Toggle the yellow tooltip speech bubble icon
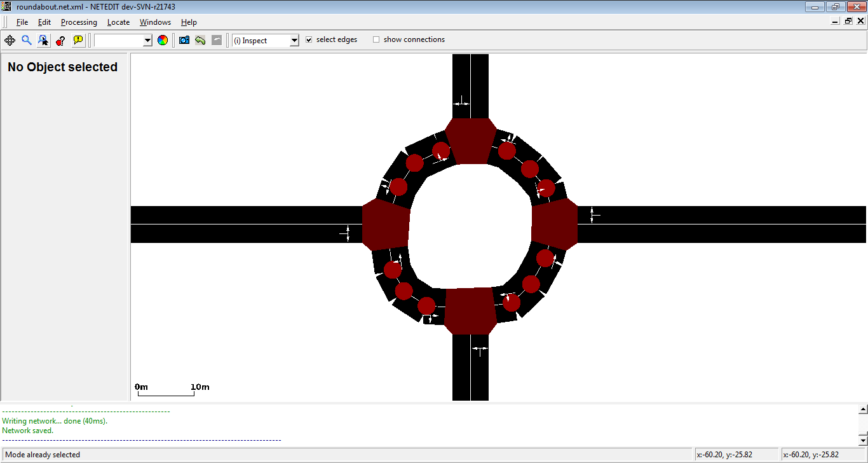 pyautogui.click(x=78, y=40)
